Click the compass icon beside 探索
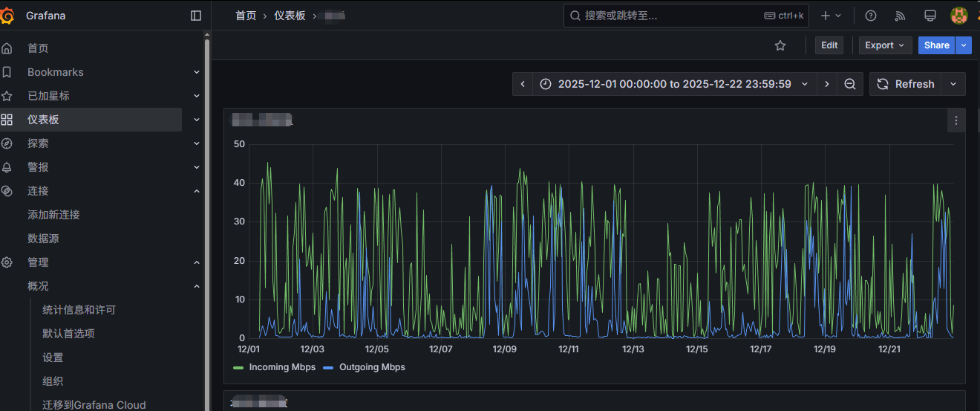Image resolution: width=980 pixels, height=411 pixels. pos(7,143)
